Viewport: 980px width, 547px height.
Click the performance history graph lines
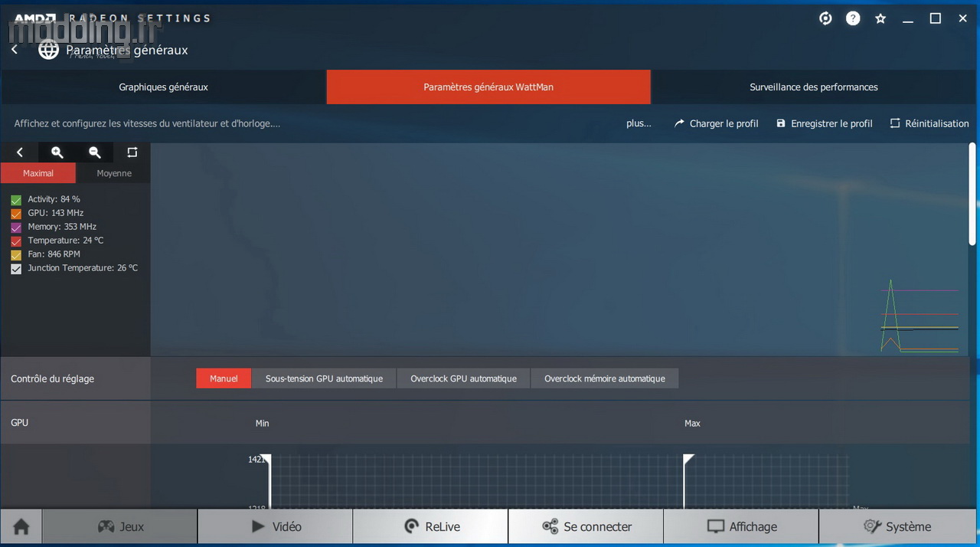920,316
